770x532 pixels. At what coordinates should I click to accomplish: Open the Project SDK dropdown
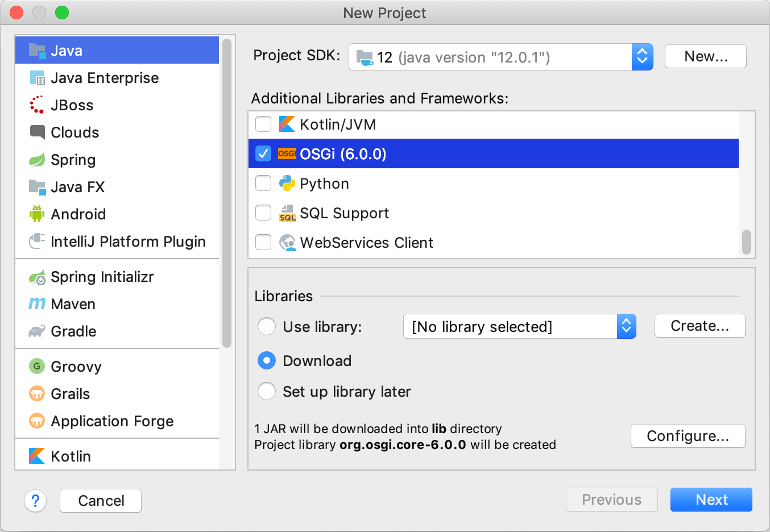point(500,57)
